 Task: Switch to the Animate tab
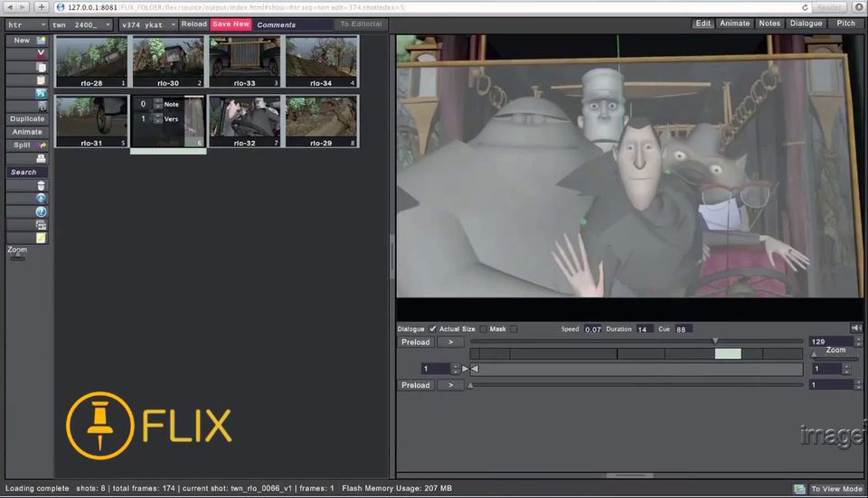734,23
